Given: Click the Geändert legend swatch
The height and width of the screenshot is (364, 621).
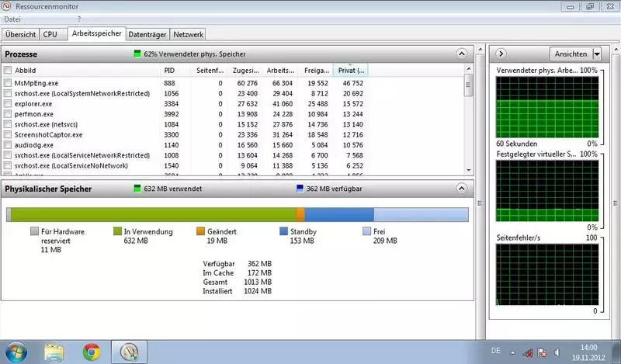Looking at the screenshot, I should (200, 231).
